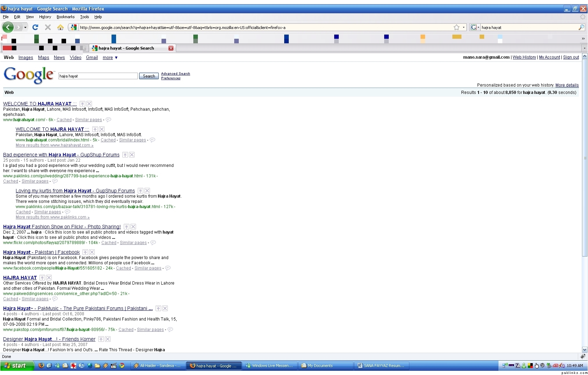Go to the Firefox home page

coord(60,27)
